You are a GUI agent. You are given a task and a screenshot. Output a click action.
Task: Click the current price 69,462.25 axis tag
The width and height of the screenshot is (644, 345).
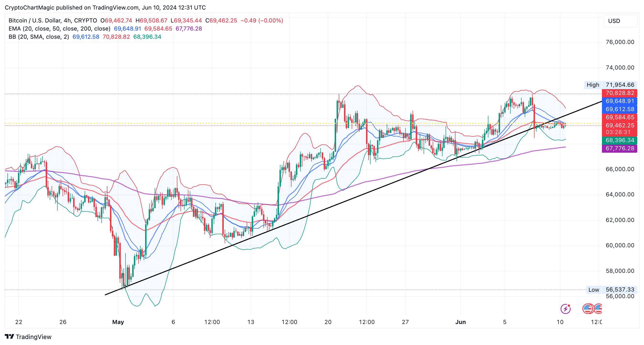(x=620, y=125)
